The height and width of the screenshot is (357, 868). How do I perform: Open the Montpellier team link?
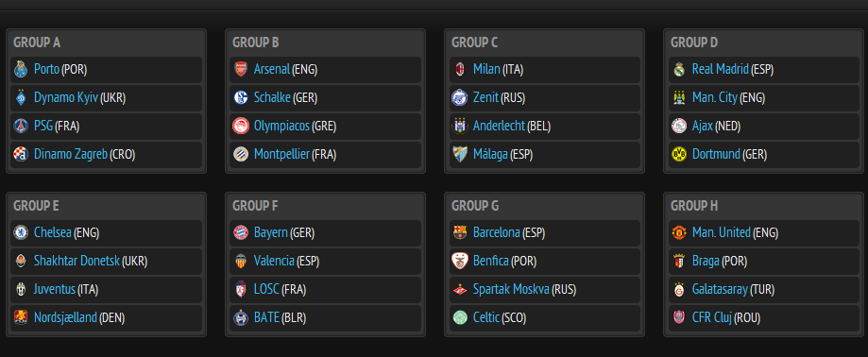click(x=281, y=155)
